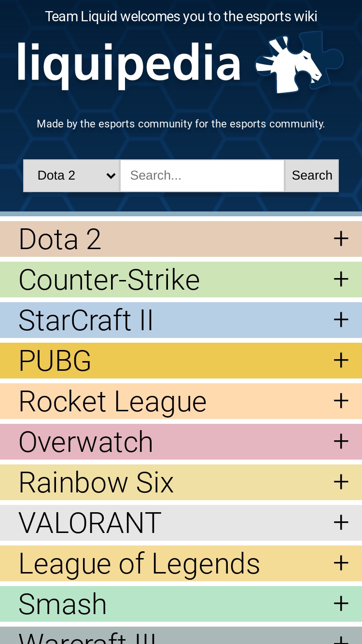
Task: Expand Overwatch with its plus icon
Action: point(341,442)
